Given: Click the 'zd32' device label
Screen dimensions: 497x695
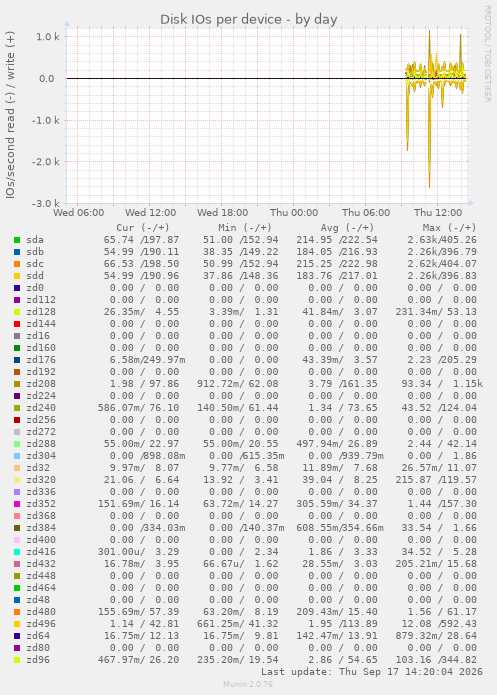Looking at the screenshot, I should (38, 468).
